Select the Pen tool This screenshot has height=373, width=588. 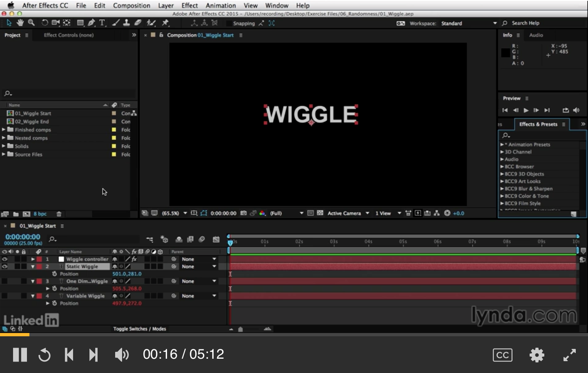tap(91, 23)
